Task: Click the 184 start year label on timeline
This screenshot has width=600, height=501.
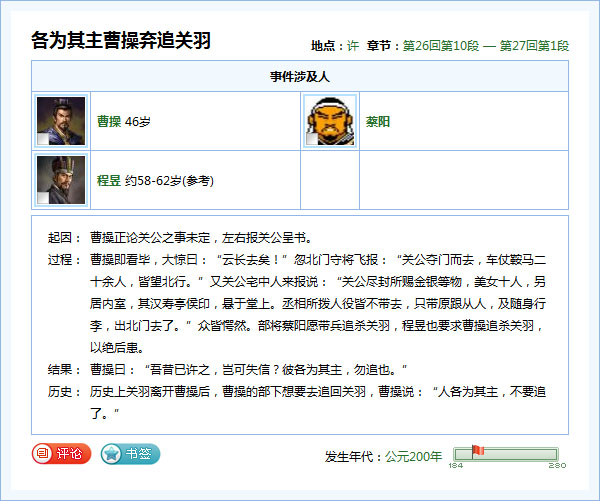Action: tap(455, 466)
